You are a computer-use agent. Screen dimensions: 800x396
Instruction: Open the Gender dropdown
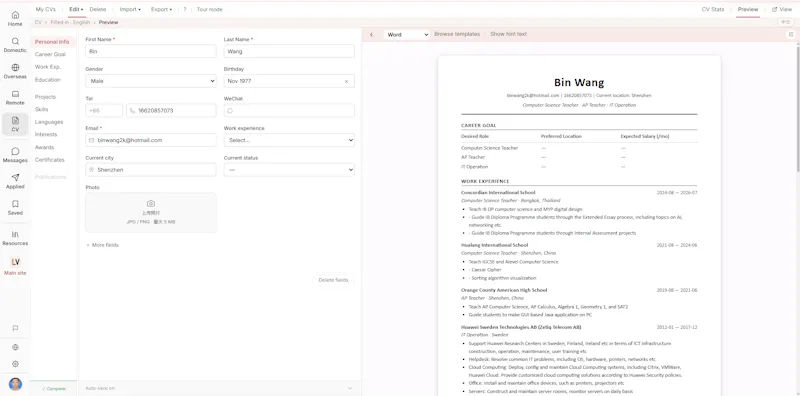(x=151, y=81)
